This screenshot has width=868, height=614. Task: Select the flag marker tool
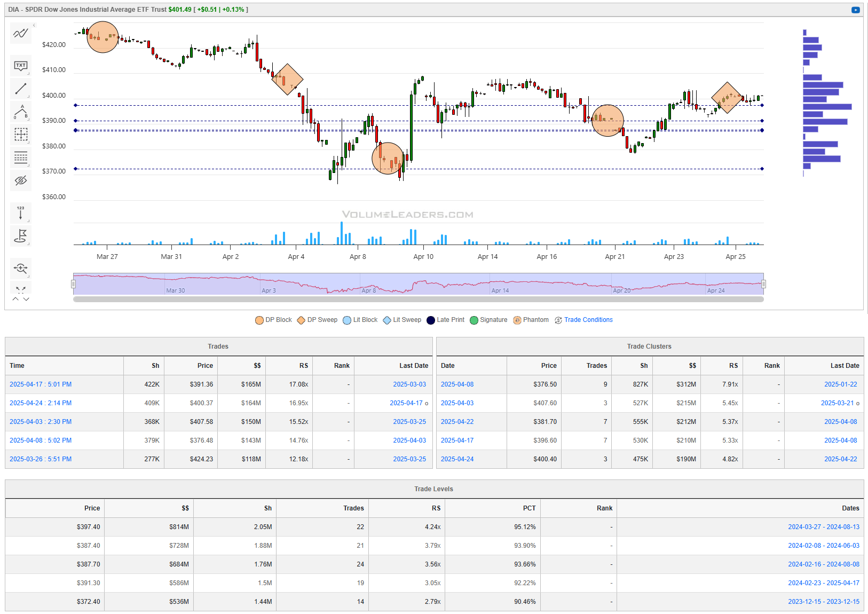21,236
